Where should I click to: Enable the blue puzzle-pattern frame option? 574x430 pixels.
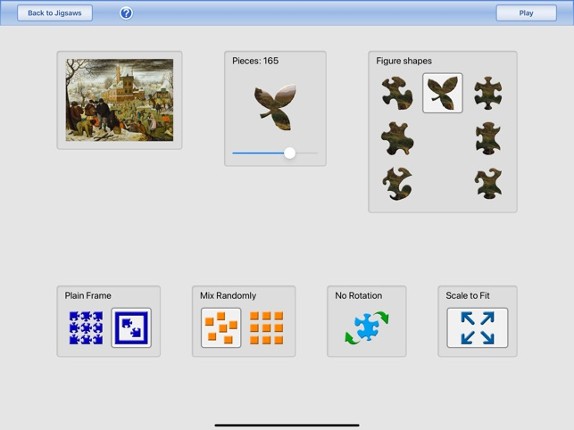pyautogui.click(x=86, y=328)
